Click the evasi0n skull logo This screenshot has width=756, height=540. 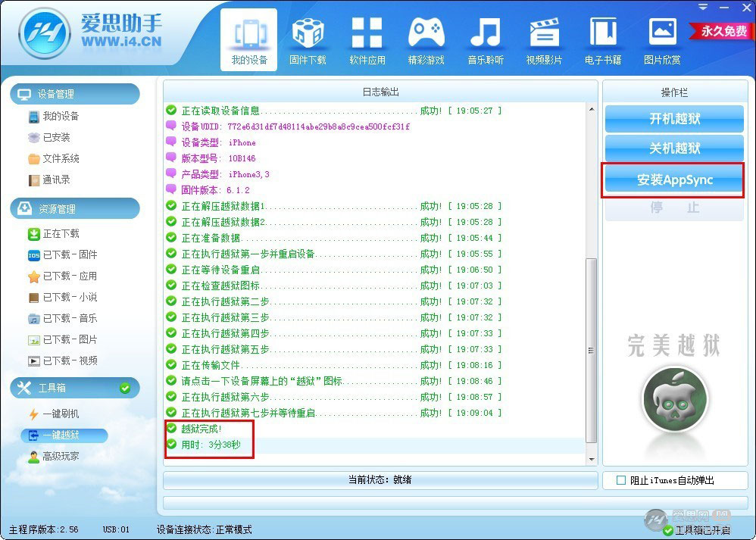[675, 399]
